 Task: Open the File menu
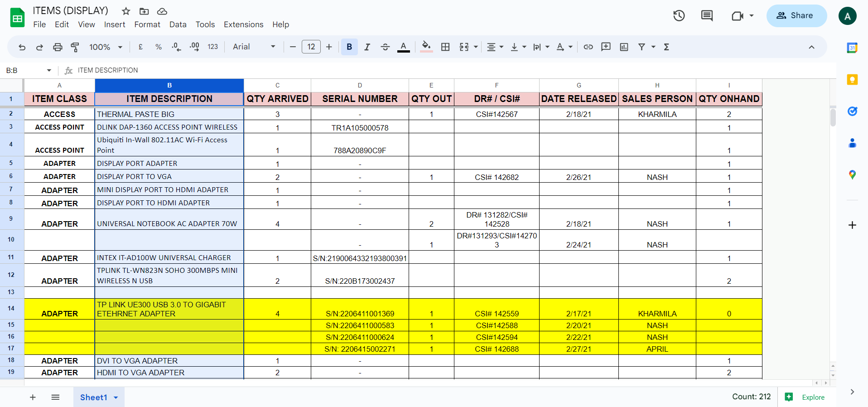(39, 24)
